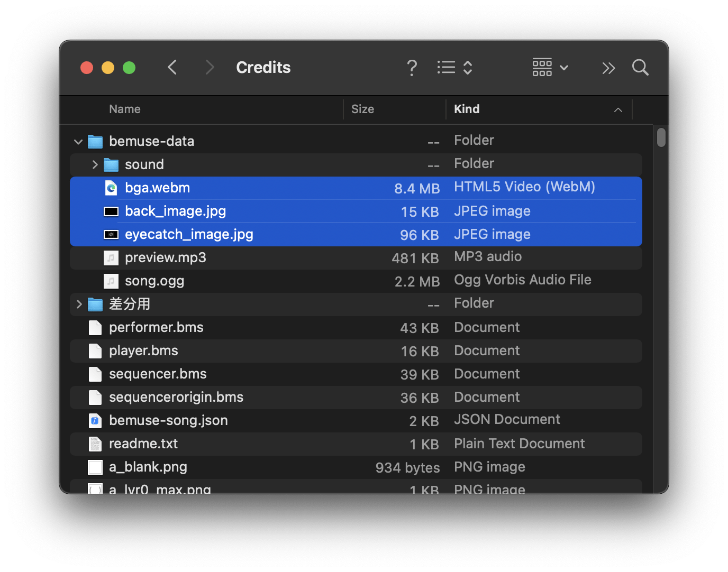Screen dimensions: 728x572
Task: Select the list view icon
Action: 446,67
